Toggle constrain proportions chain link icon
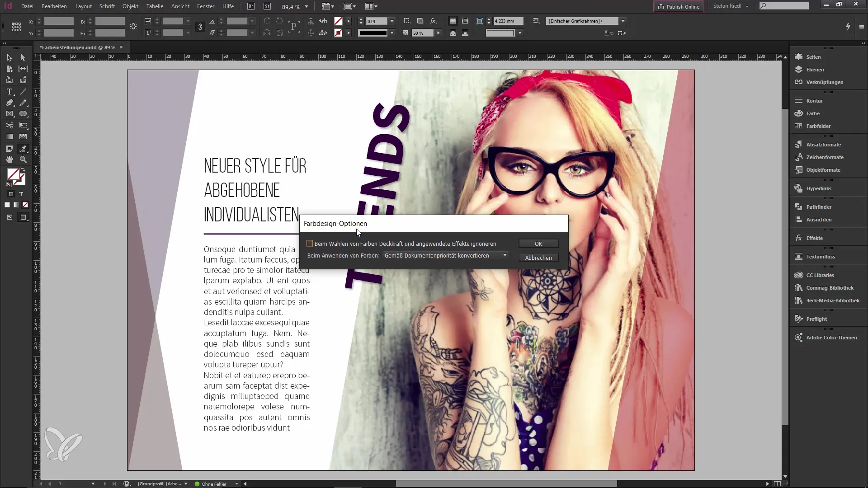868x488 pixels. [x=200, y=27]
